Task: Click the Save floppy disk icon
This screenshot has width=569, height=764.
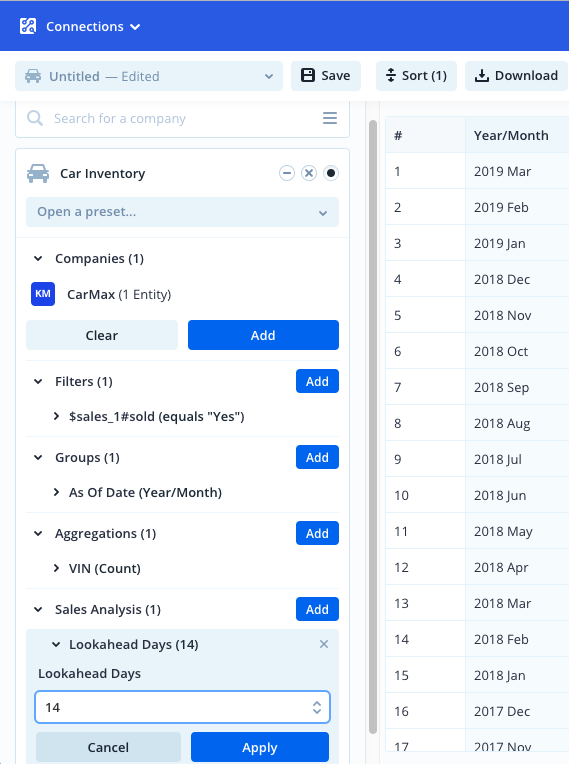Action: point(308,76)
